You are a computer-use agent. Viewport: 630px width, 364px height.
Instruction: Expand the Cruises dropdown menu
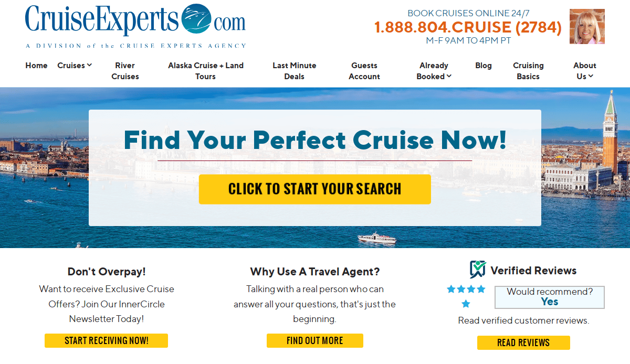(75, 66)
